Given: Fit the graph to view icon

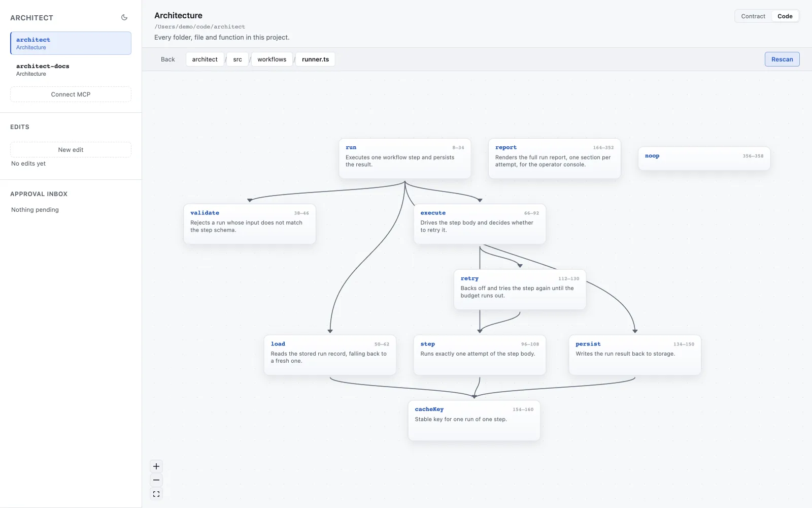Looking at the screenshot, I should (156, 494).
